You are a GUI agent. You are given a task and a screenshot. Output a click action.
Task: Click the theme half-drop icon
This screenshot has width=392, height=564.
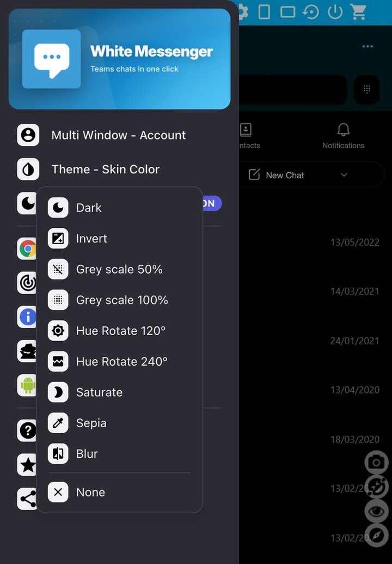(x=28, y=169)
